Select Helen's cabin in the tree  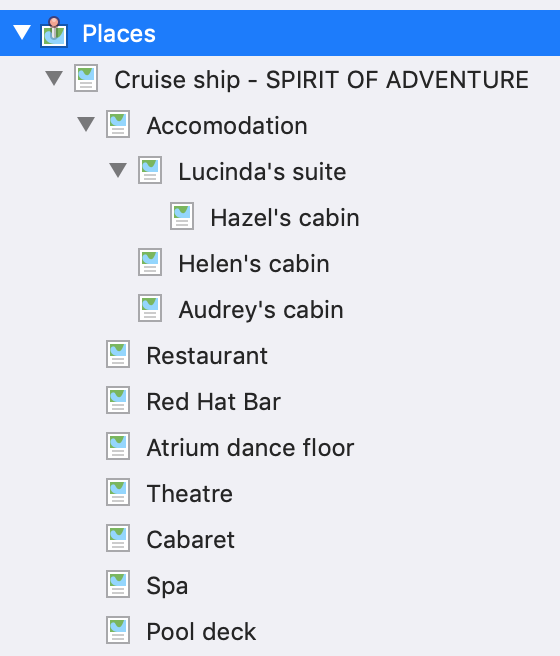click(254, 264)
